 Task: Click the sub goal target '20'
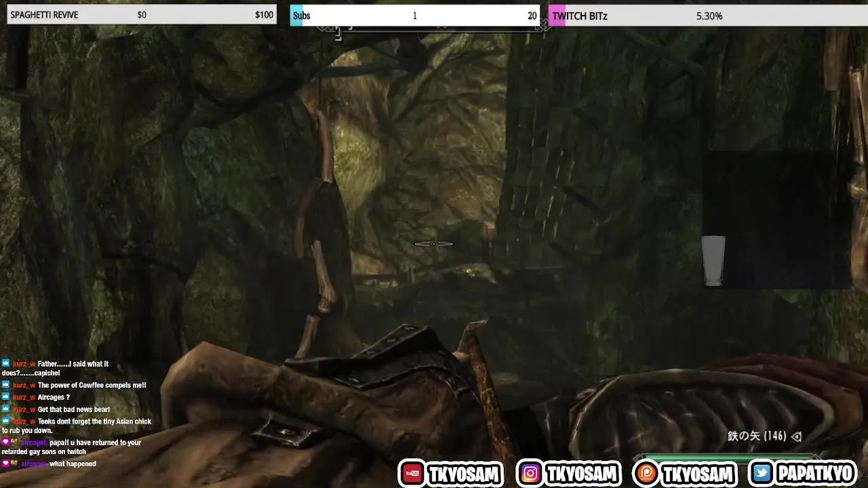click(532, 16)
